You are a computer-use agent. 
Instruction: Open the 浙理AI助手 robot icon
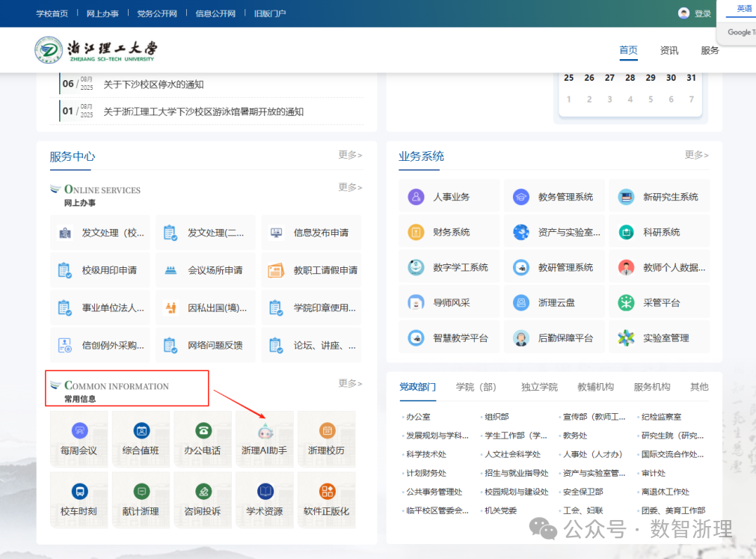point(265,432)
